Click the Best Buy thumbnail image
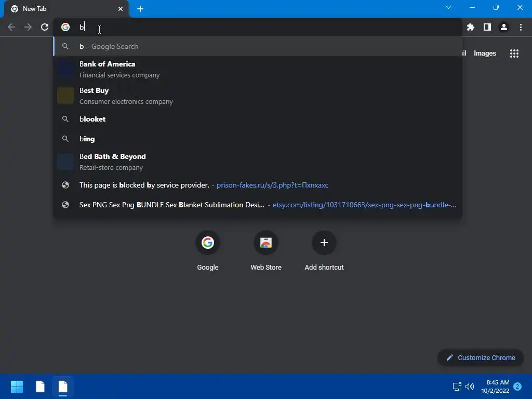Screen dimensions: 532x399 65,96
